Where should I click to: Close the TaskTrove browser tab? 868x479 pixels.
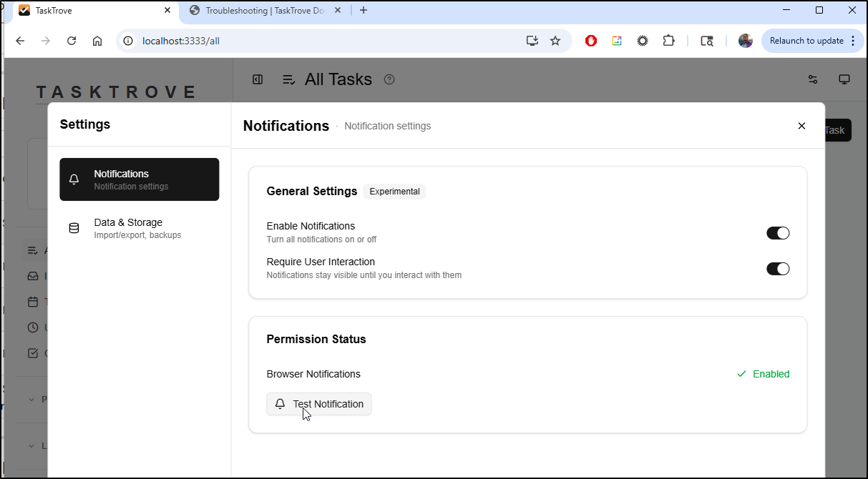[167, 11]
